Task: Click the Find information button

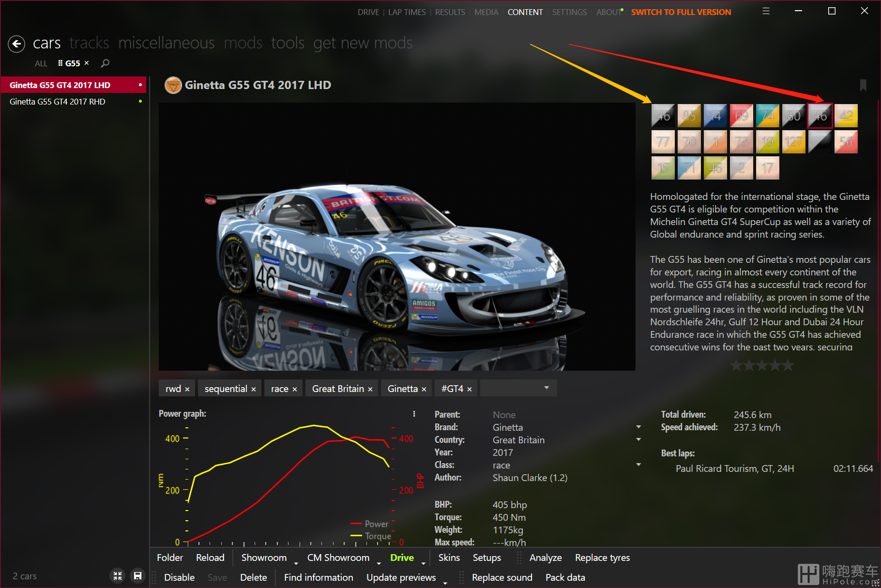Action: 319,577
